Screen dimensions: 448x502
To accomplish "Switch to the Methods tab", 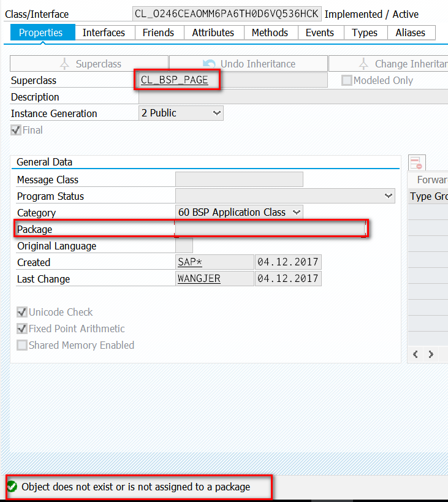I will pos(270,32).
